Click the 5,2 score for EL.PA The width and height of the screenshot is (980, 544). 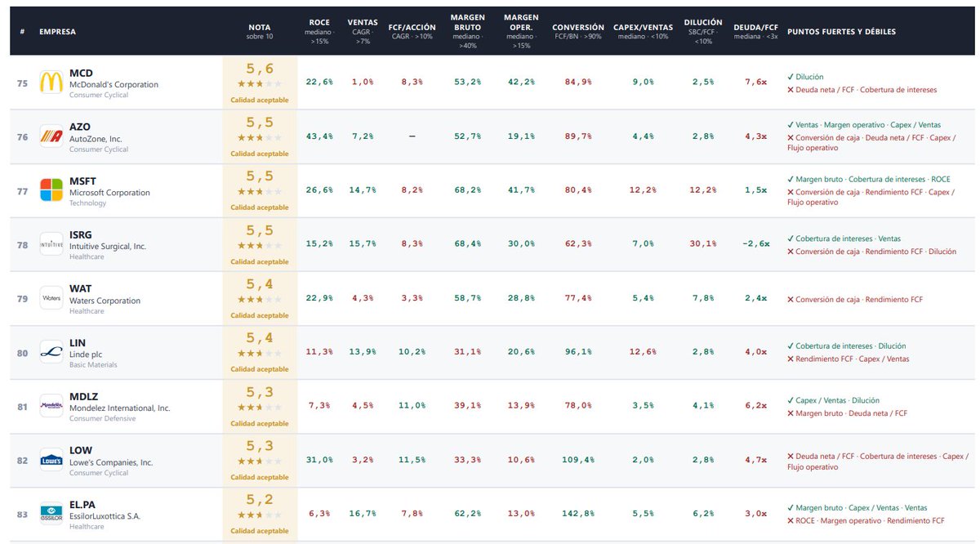pos(260,500)
